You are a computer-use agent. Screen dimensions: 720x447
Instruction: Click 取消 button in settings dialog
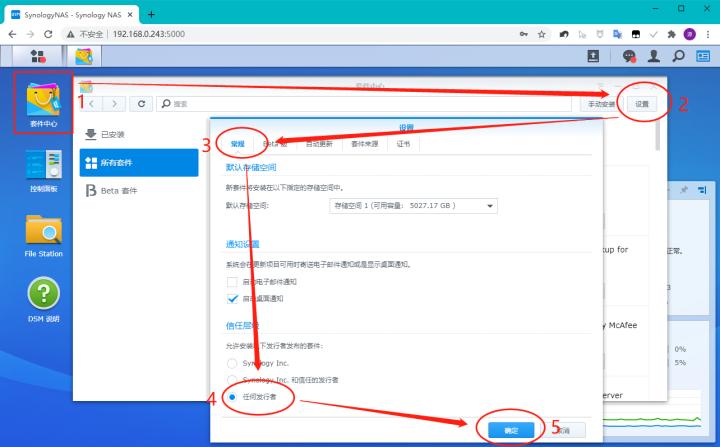coord(562,430)
